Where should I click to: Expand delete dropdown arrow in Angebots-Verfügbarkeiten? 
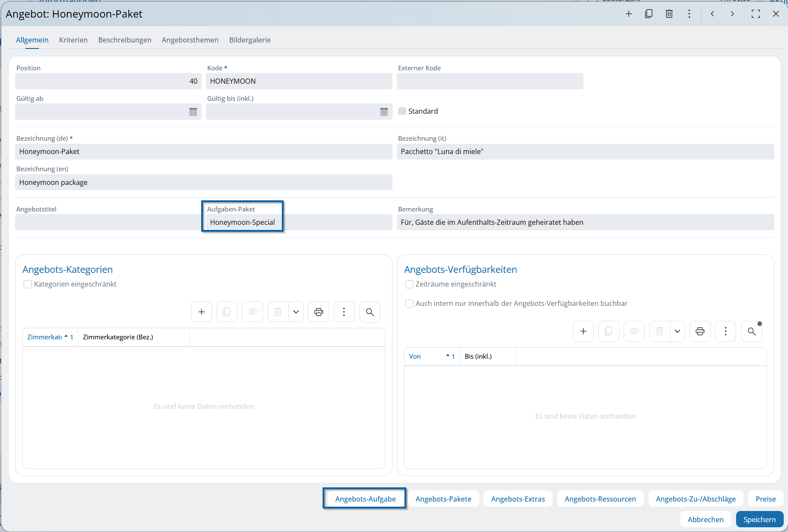(677, 331)
